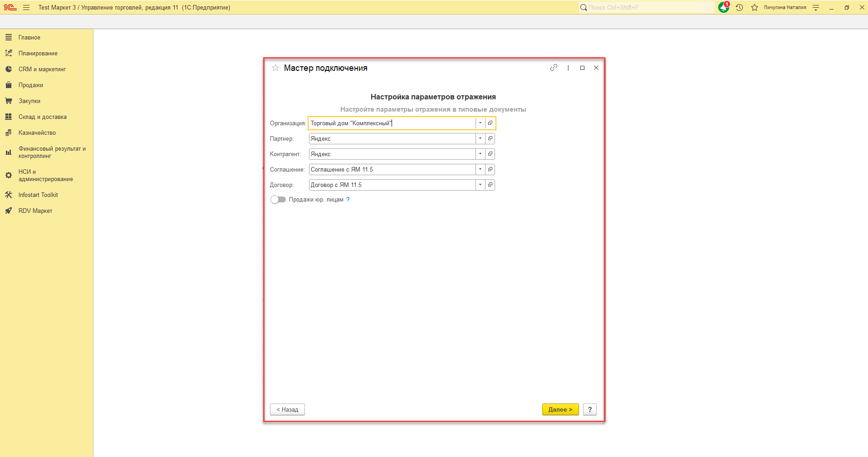The image size is (868, 457).
Task: Click user name Пичугина Наталия
Action: pyautogui.click(x=785, y=7)
